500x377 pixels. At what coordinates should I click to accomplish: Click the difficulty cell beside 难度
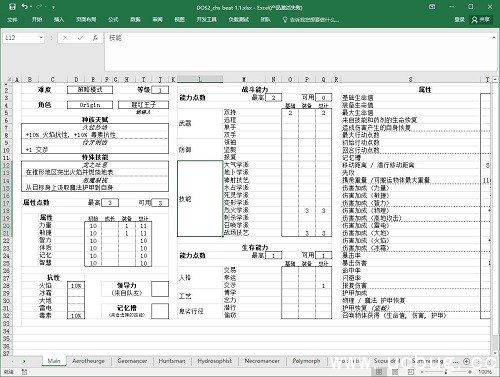tap(90, 90)
